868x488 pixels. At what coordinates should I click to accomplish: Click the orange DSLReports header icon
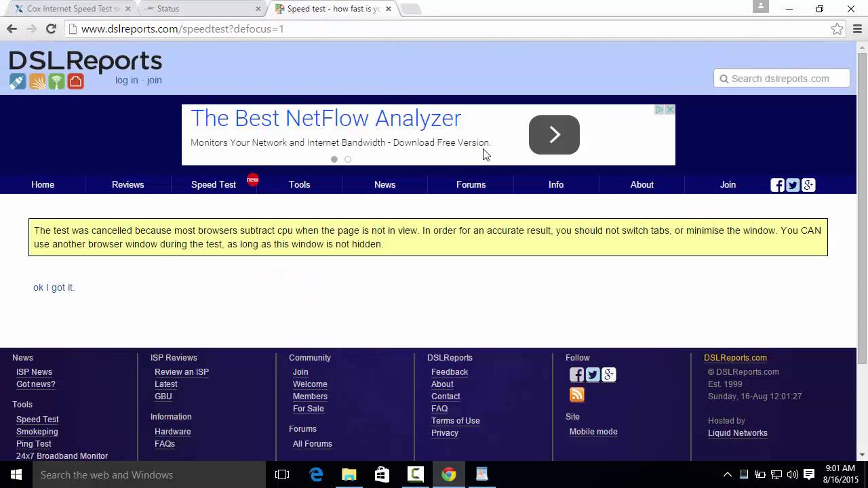tap(37, 81)
